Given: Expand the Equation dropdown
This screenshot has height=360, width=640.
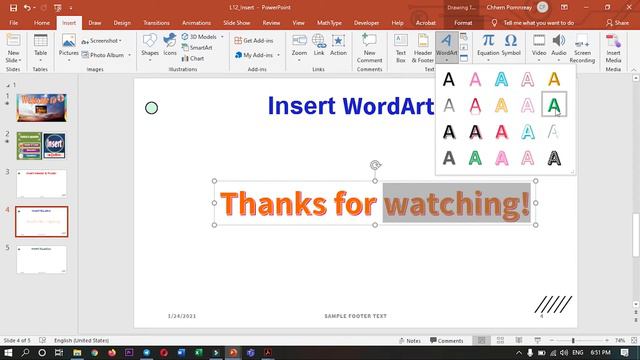Looking at the screenshot, I should [488, 60].
